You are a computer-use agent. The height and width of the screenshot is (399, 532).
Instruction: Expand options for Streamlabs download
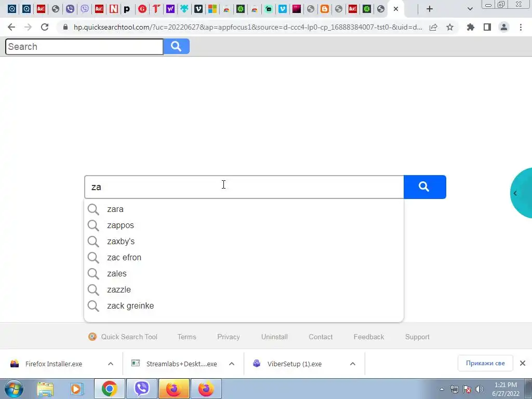pyautogui.click(x=232, y=364)
